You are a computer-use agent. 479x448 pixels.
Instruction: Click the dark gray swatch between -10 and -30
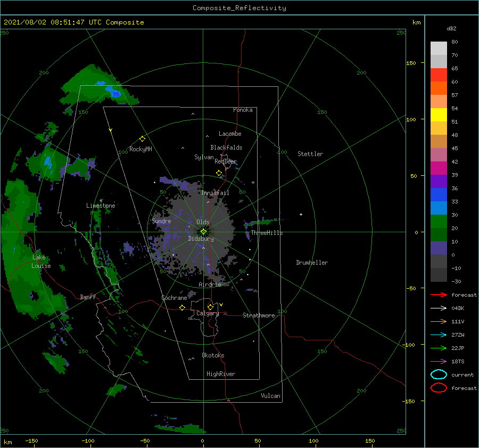[x=439, y=275]
